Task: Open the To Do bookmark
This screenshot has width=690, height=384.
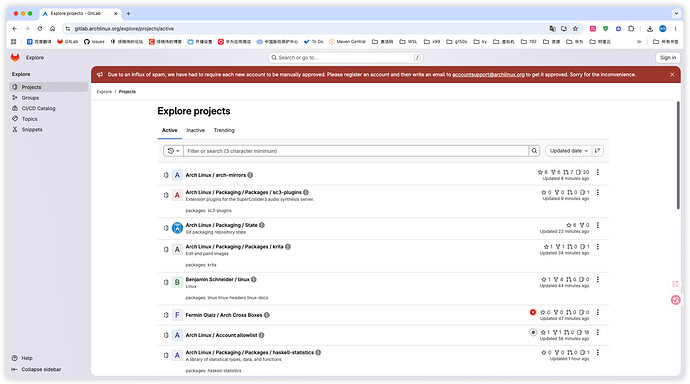Action: click(314, 41)
